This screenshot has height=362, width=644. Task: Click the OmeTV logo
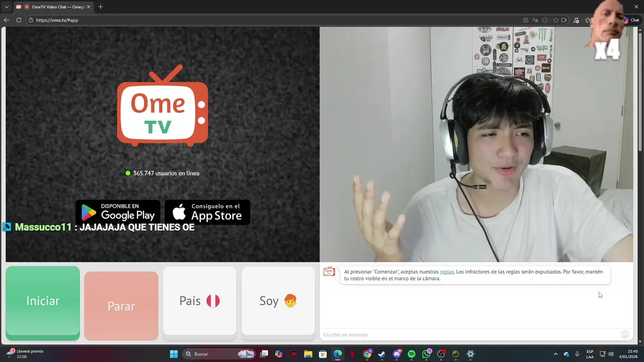pyautogui.click(x=163, y=106)
